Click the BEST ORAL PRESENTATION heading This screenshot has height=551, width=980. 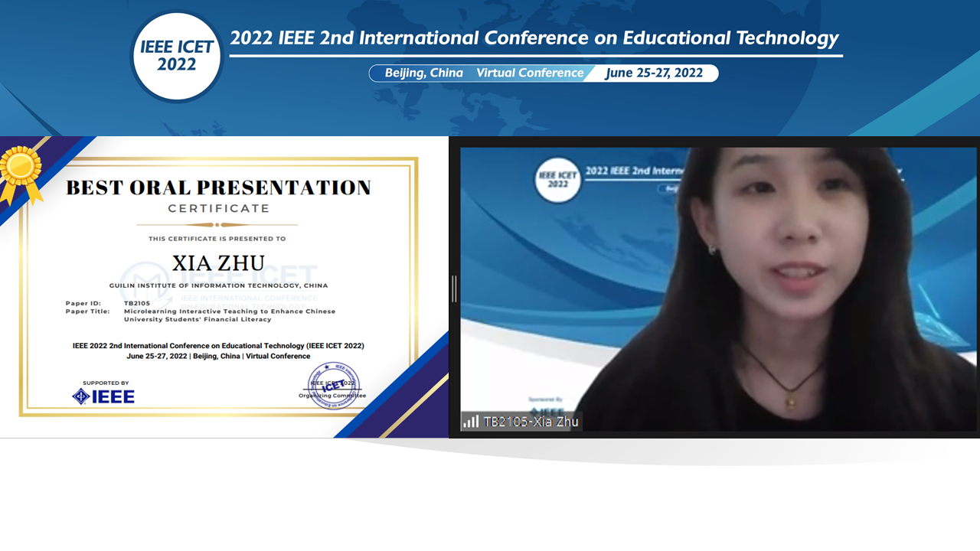(x=217, y=187)
